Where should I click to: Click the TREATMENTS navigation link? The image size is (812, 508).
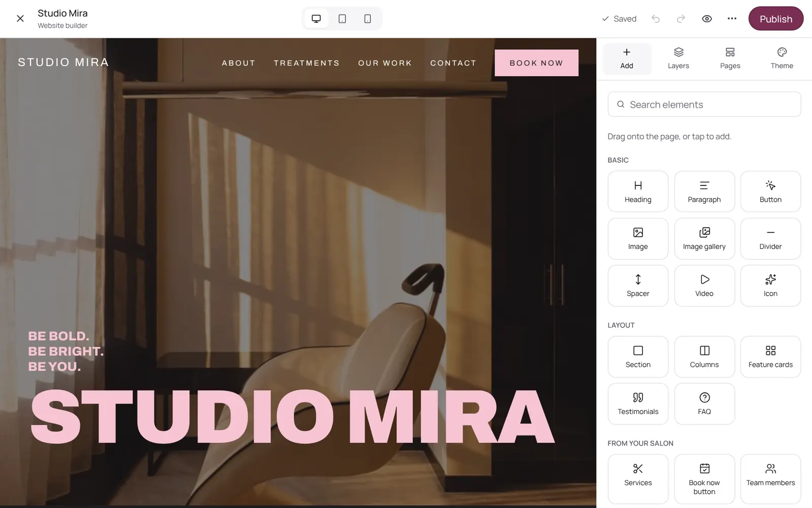pos(307,63)
